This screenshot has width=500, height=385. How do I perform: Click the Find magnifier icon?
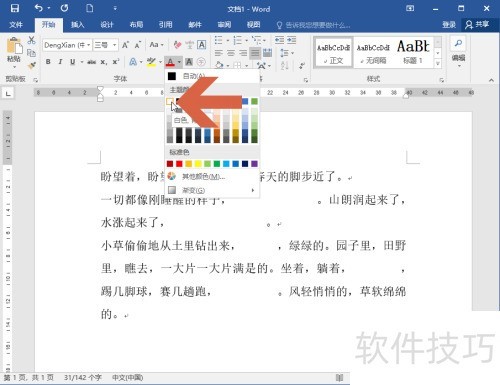pyautogui.click(x=458, y=44)
